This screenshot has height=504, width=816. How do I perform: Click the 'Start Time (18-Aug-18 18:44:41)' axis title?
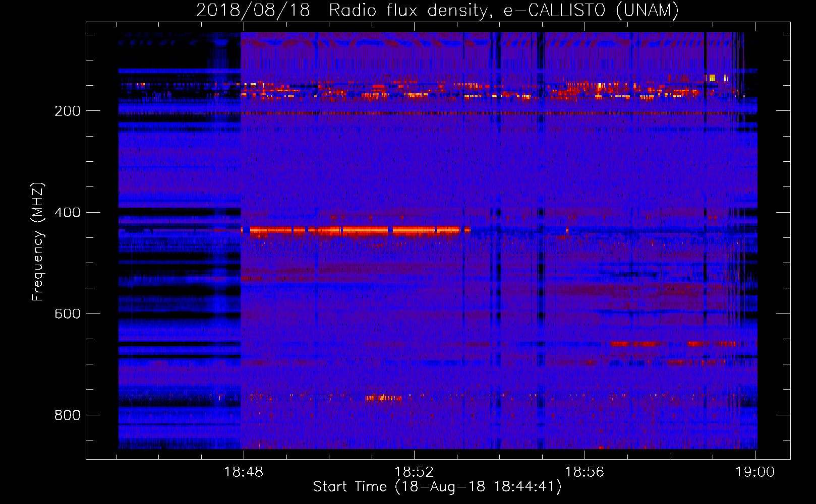point(437,487)
